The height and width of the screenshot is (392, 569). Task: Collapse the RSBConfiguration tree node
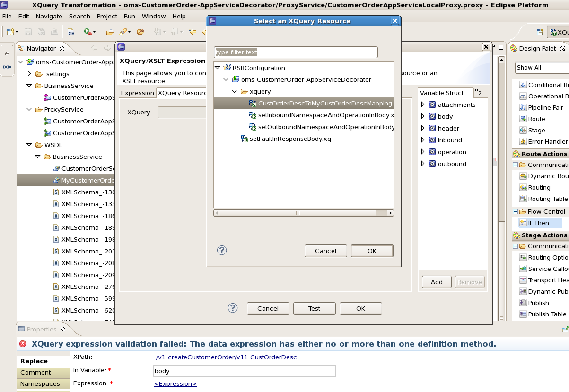pos(218,68)
